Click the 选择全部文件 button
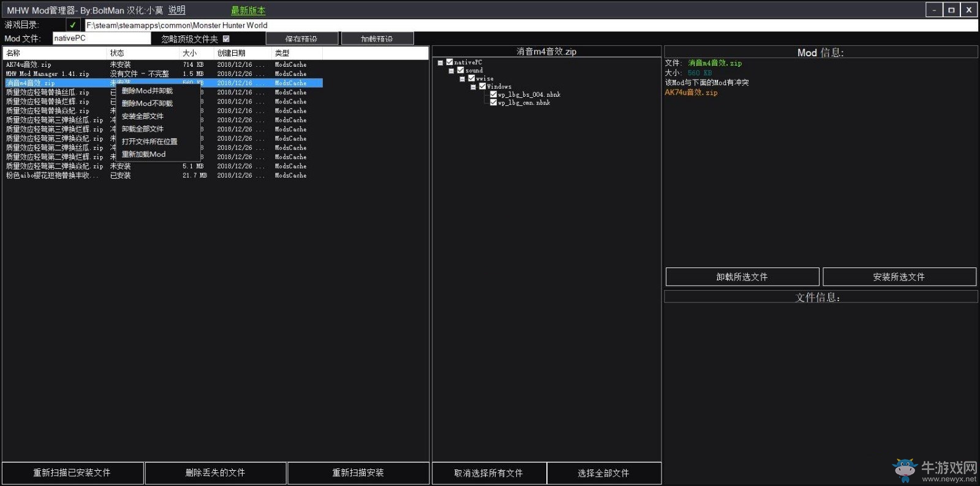 click(604, 473)
